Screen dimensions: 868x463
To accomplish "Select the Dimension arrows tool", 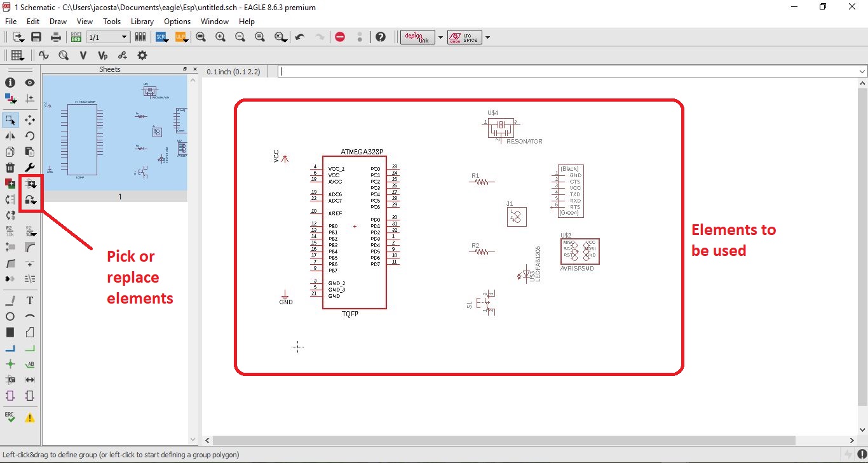I will point(30,380).
